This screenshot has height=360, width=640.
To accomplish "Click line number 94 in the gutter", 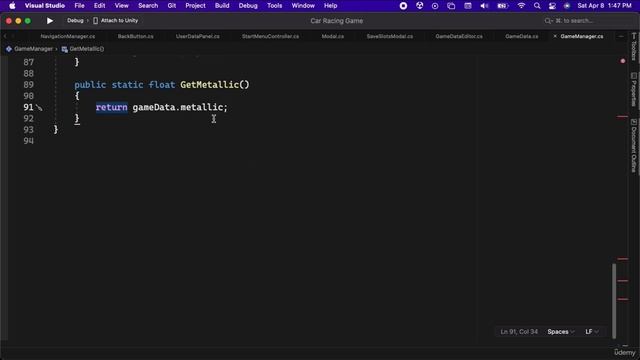I will point(29,141).
